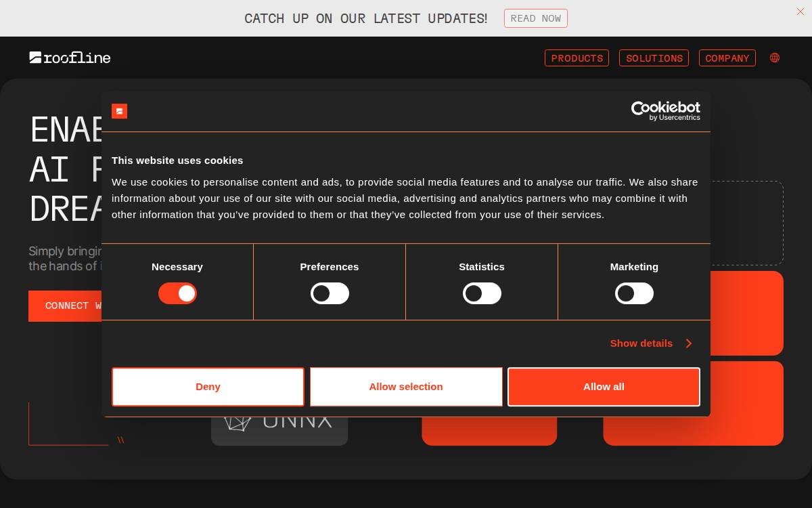Click 'CATCH UP ON OUR LATEST UPDATES!' text
Viewport: 812px width, 508px height.
(x=366, y=18)
